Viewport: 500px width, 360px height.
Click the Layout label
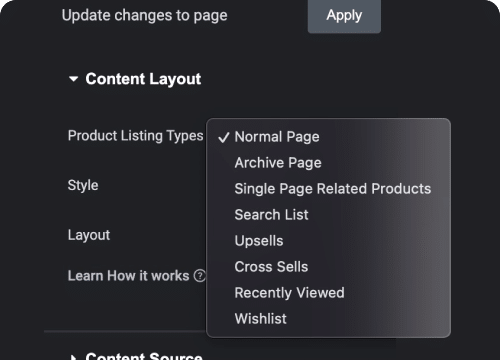[89, 235]
